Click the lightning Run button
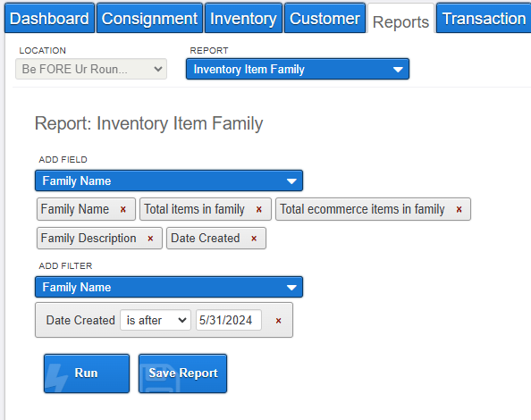This screenshot has height=420, width=531. coord(87,374)
